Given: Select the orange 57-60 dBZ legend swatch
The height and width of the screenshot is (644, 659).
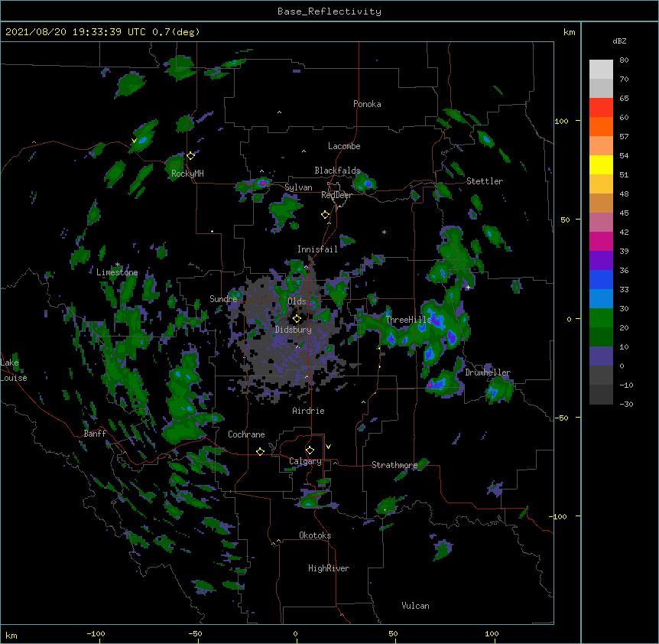Looking at the screenshot, I should click(601, 127).
